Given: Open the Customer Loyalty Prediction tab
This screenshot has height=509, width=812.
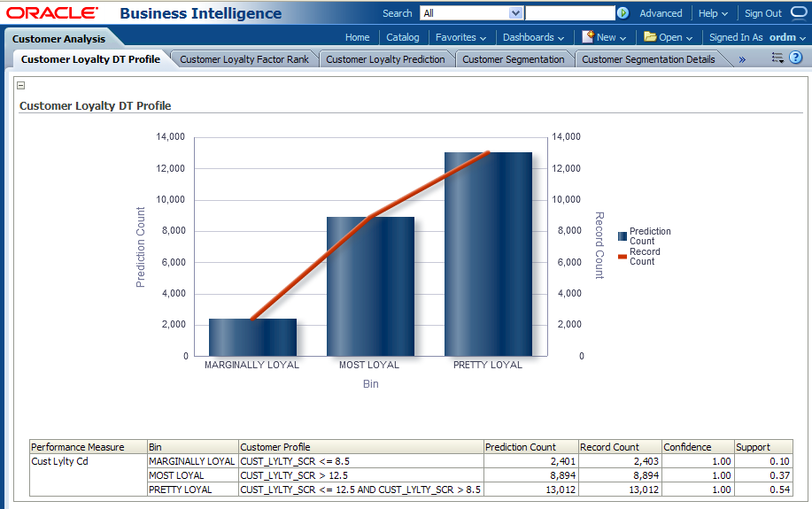Looking at the screenshot, I should tap(385, 59).
